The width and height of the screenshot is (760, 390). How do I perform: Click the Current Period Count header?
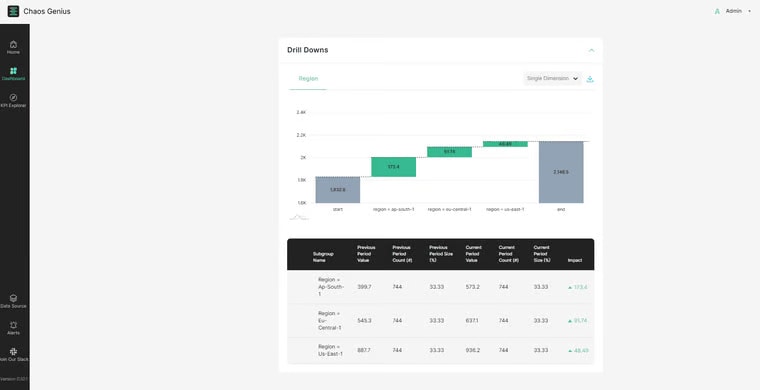(508, 254)
